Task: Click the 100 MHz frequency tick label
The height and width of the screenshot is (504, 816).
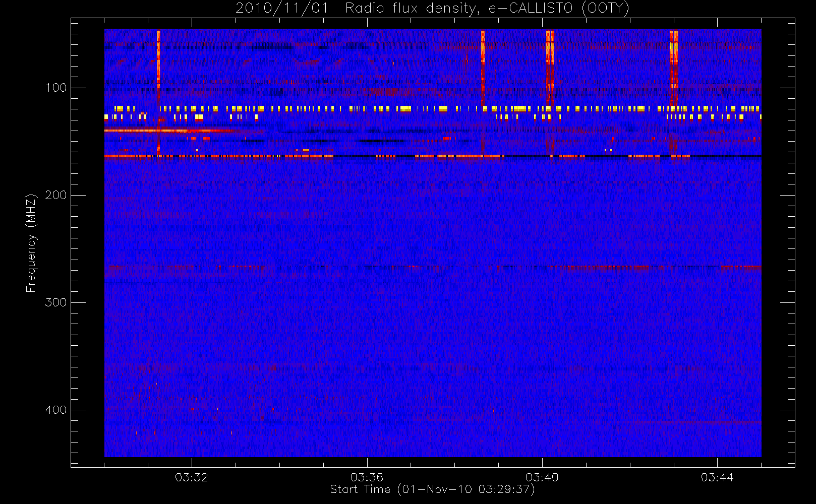Action: pos(55,88)
